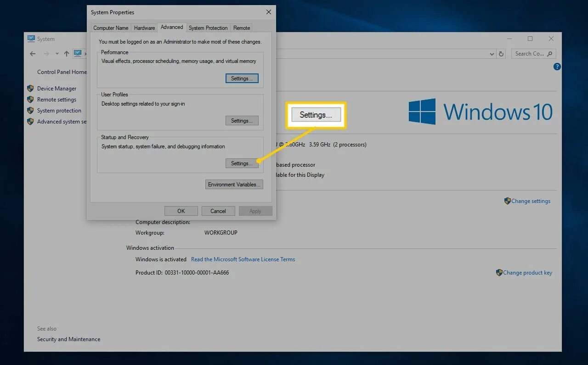Click Change product key link
This screenshot has width=588, height=365.
[527, 273]
